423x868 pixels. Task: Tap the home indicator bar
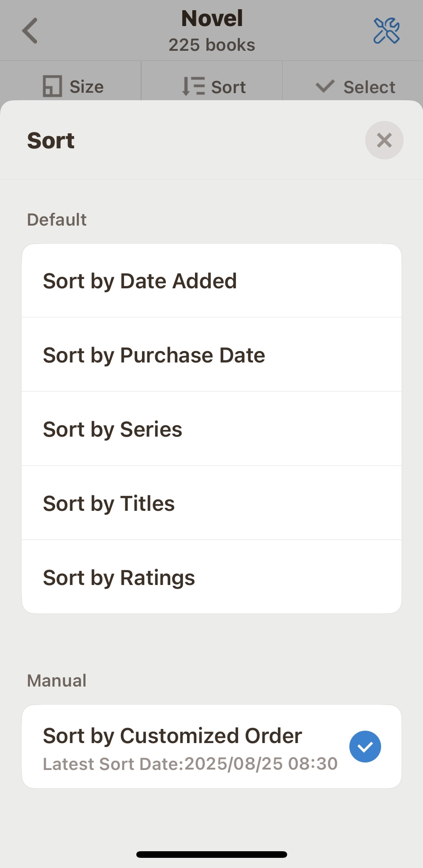point(212,854)
